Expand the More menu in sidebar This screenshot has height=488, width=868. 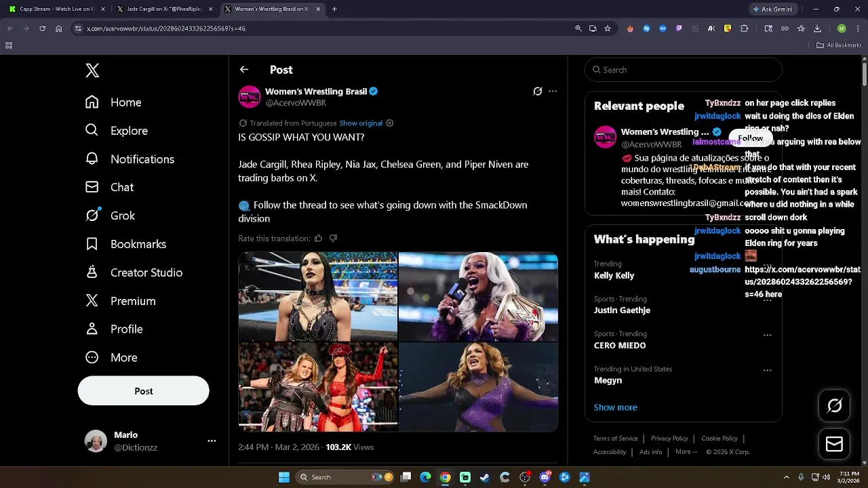(x=111, y=357)
